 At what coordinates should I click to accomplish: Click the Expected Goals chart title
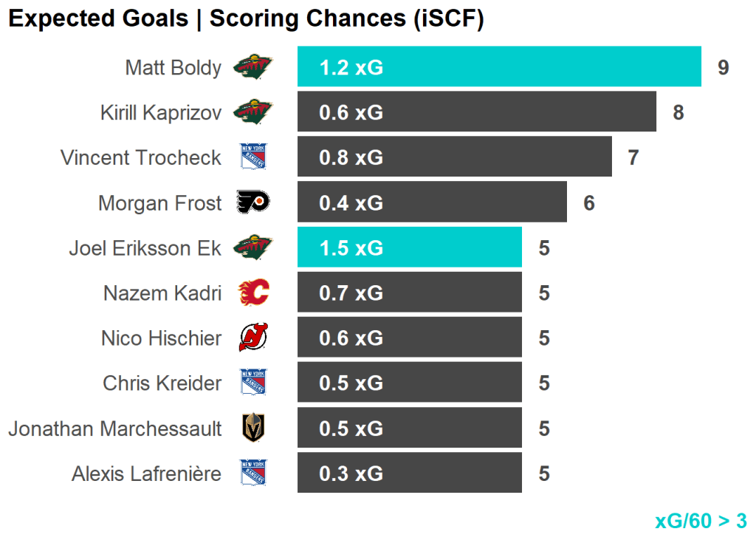point(246,20)
